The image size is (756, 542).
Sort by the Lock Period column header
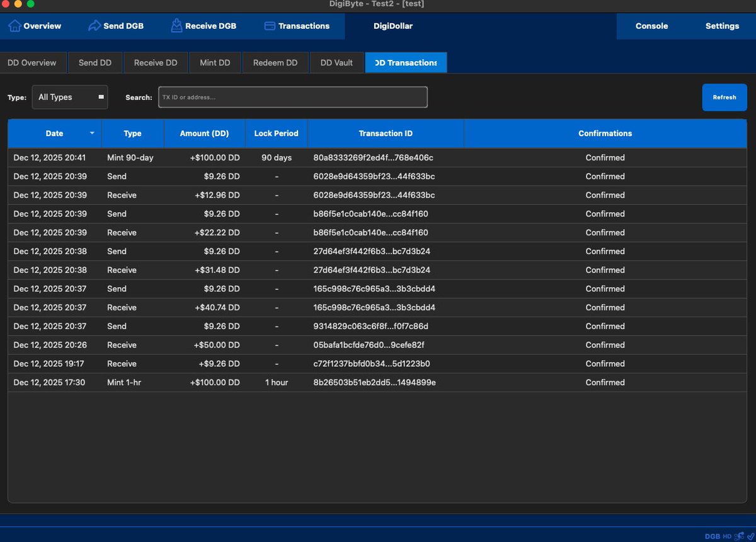277,133
